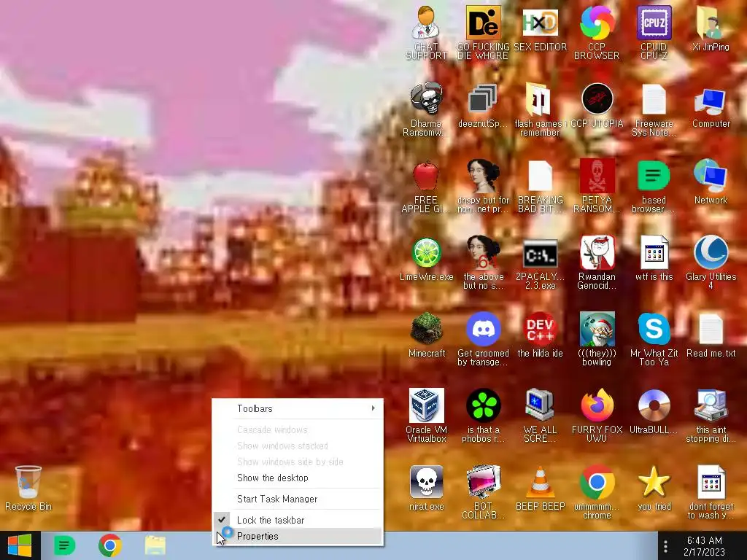Select the this aint stopping di... icon
Image resolution: width=747 pixels, height=560 pixels.
711,416
